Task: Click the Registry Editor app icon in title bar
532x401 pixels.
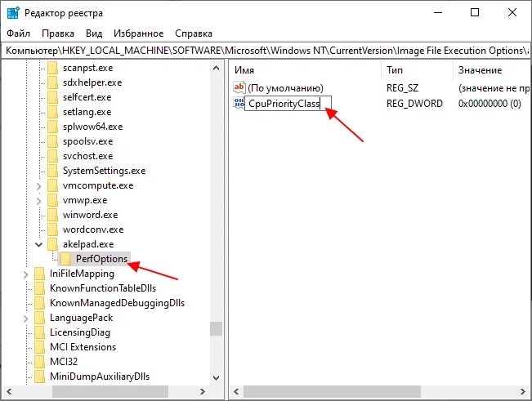Action: tap(13, 13)
